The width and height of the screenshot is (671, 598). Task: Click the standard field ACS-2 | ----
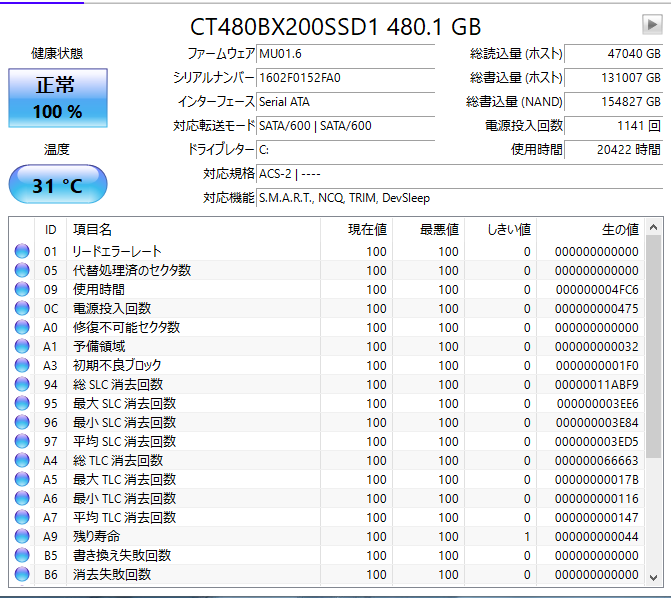click(459, 174)
